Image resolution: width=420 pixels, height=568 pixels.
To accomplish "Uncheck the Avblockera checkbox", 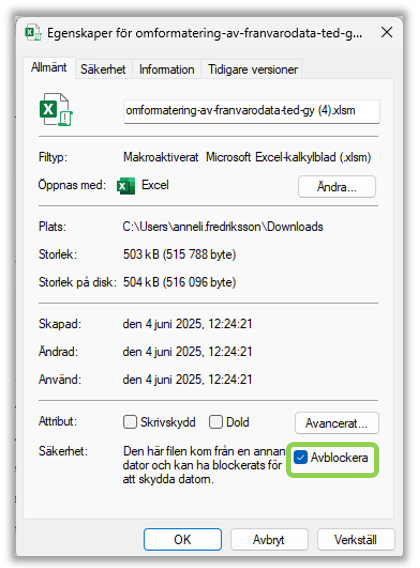I will (300, 457).
